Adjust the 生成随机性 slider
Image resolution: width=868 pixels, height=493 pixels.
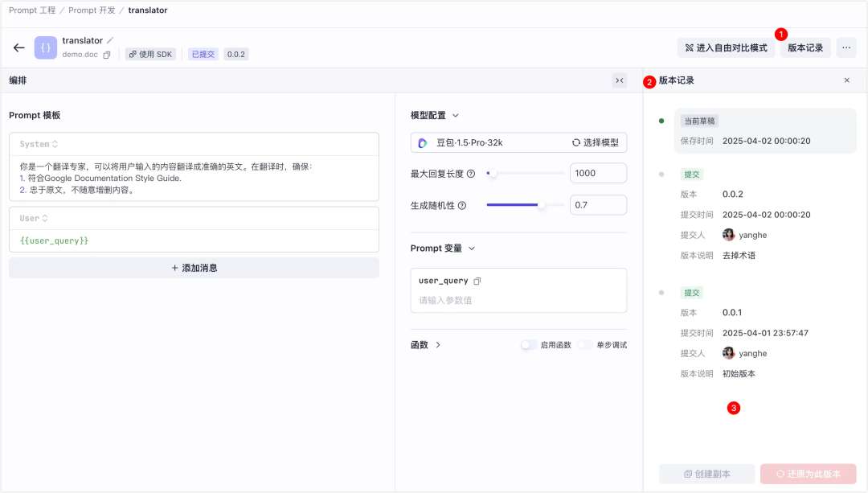pyautogui.click(x=541, y=205)
